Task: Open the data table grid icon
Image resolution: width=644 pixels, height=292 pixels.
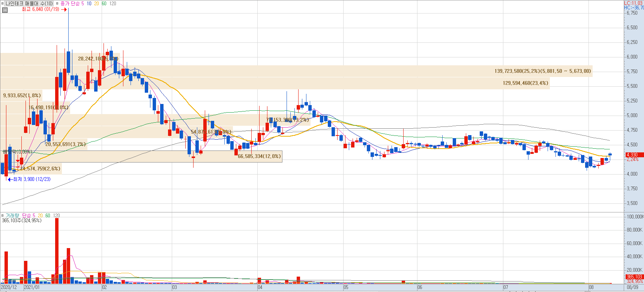Action: click(5, 10)
